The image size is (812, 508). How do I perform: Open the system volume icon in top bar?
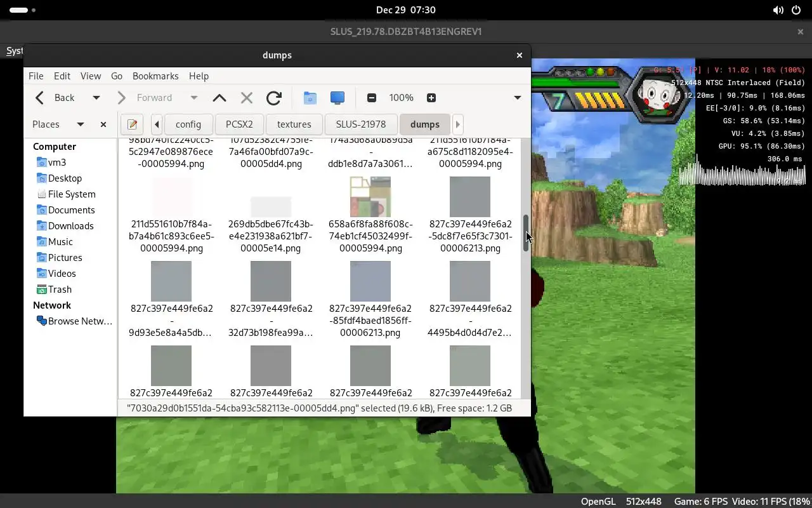click(x=778, y=10)
